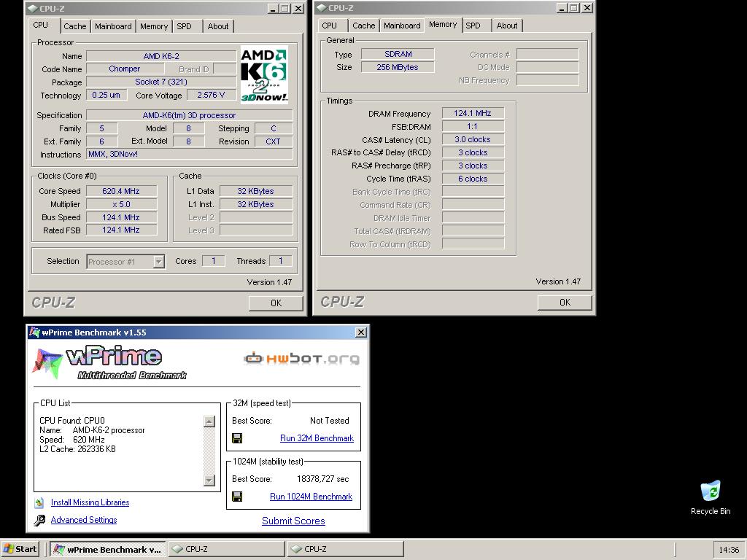Click the save icon beside Run 1024M Benchmark

pos(237,497)
